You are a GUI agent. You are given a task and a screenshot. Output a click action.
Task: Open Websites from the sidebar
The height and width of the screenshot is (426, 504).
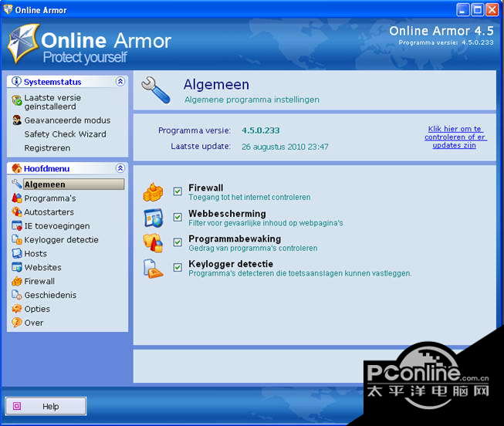coord(42,268)
